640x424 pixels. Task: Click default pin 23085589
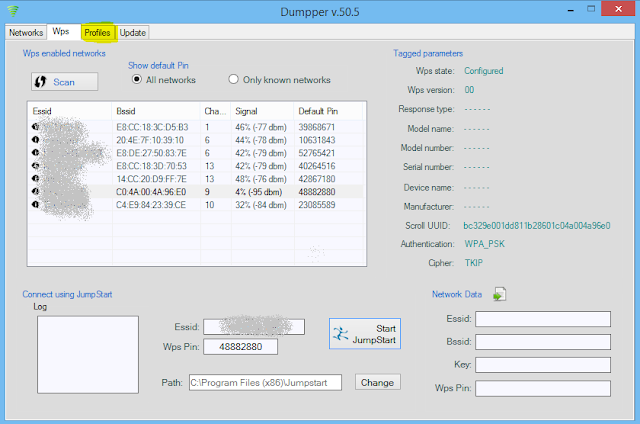coord(317,204)
